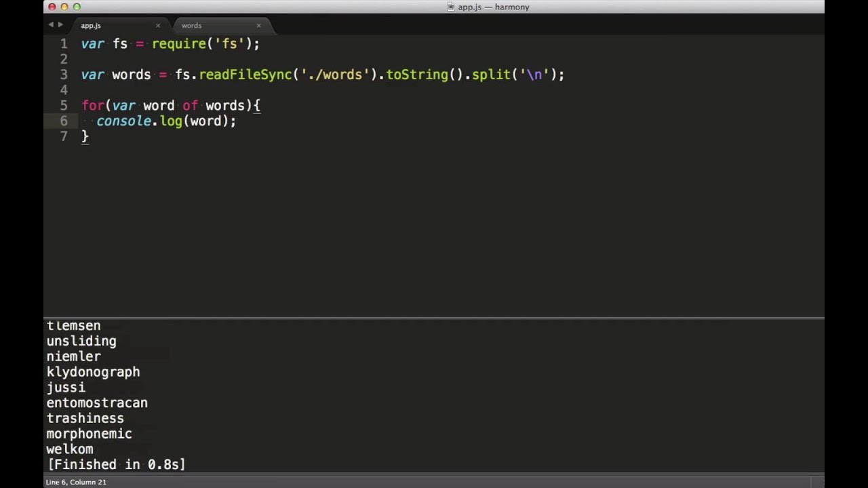Click the 'of' keyword on line 5
The width and height of the screenshot is (868, 488).
tap(190, 106)
